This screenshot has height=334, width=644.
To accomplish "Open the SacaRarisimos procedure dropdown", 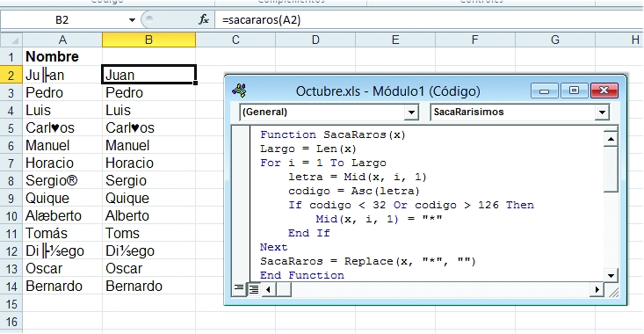I will 602,113.
